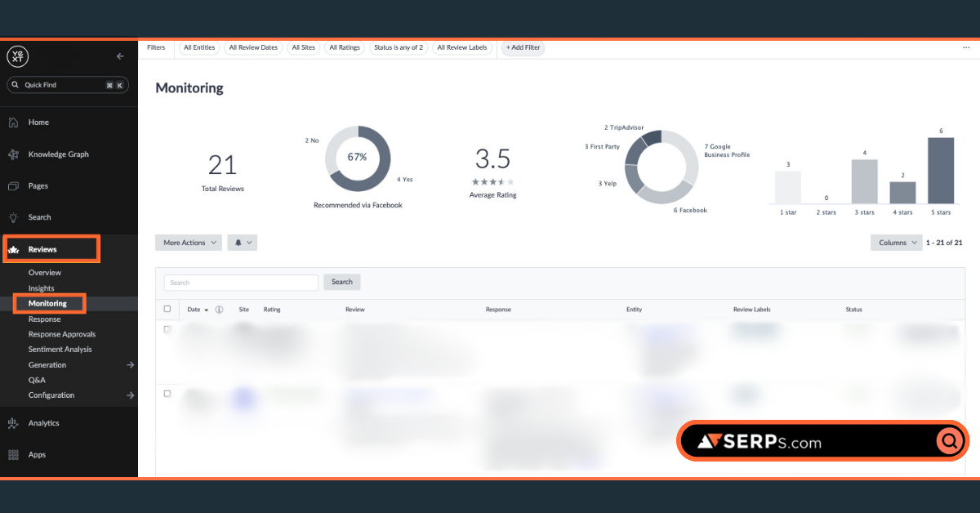Click the 5 stars bar in chart

click(941, 170)
